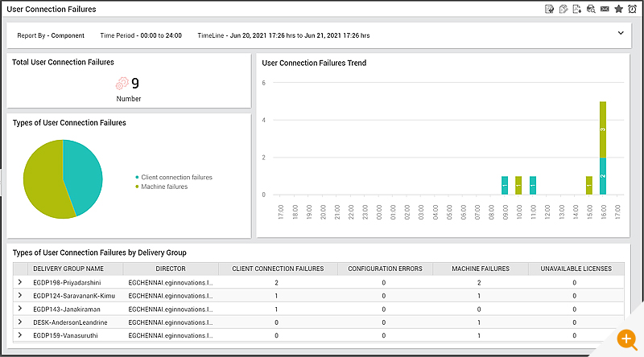644x357 pixels.
Task: Sort by Machine Failures column header
Action: pyautogui.click(x=481, y=269)
